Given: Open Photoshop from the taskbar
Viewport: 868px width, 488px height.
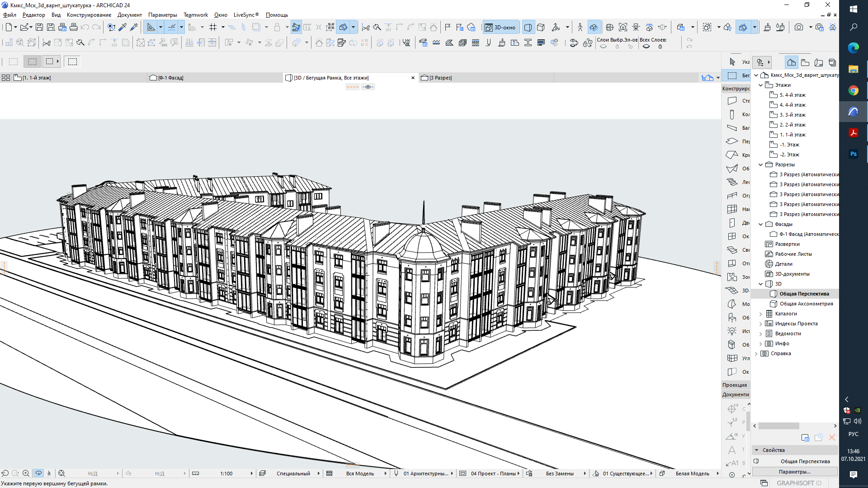Looking at the screenshot, I should click(854, 154).
